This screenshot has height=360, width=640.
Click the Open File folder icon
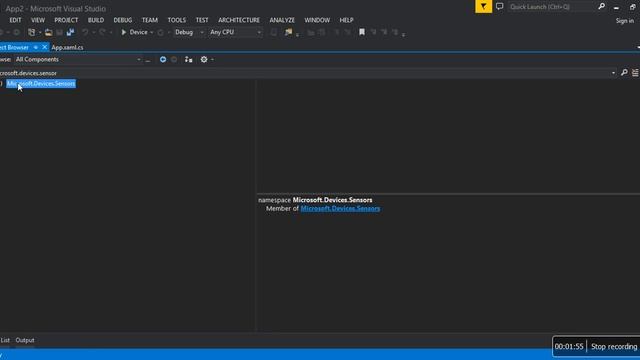[49, 32]
